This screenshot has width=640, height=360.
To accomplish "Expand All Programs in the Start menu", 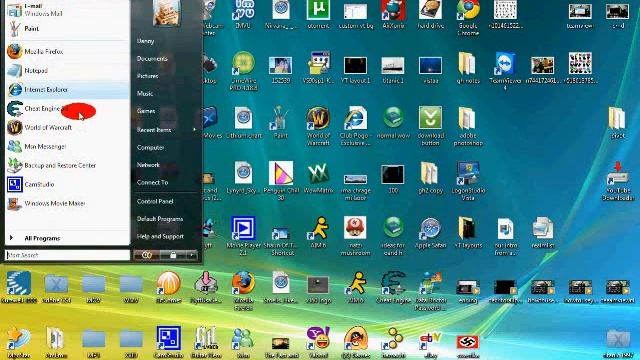I will pos(67,238).
